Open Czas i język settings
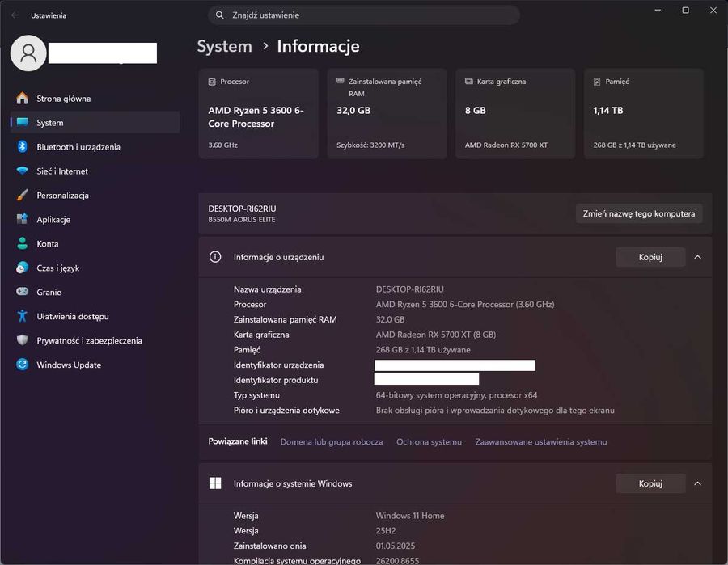This screenshot has width=728, height=565. pos(95,268)
